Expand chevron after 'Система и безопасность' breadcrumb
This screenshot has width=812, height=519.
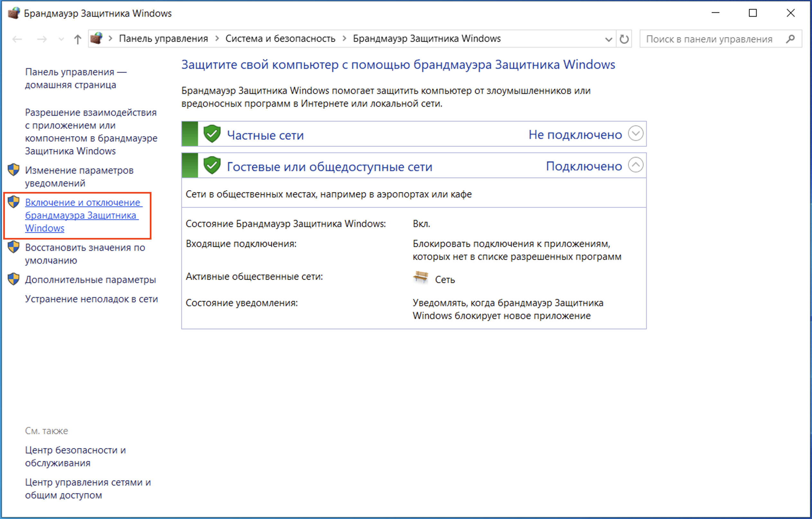344,39
